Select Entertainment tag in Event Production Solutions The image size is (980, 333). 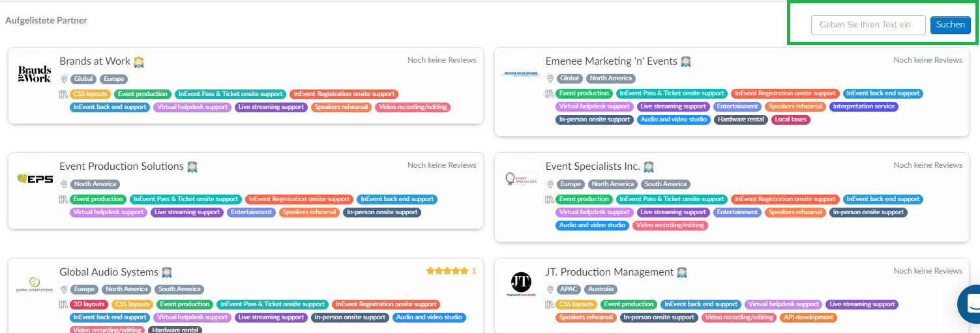(x=251, y=212)
